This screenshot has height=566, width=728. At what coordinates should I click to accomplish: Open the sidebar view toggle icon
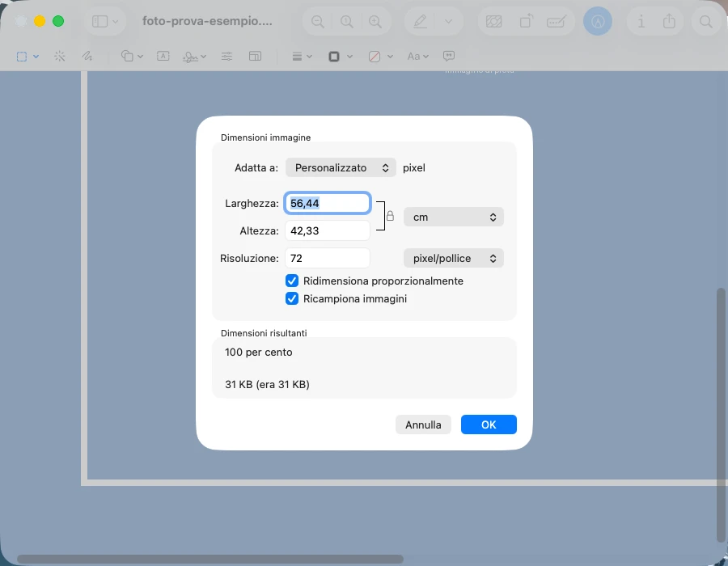tap(99, 21)
